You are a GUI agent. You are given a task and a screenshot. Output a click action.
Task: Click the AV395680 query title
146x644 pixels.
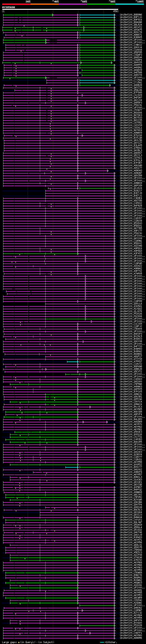[x=8, y=8]
